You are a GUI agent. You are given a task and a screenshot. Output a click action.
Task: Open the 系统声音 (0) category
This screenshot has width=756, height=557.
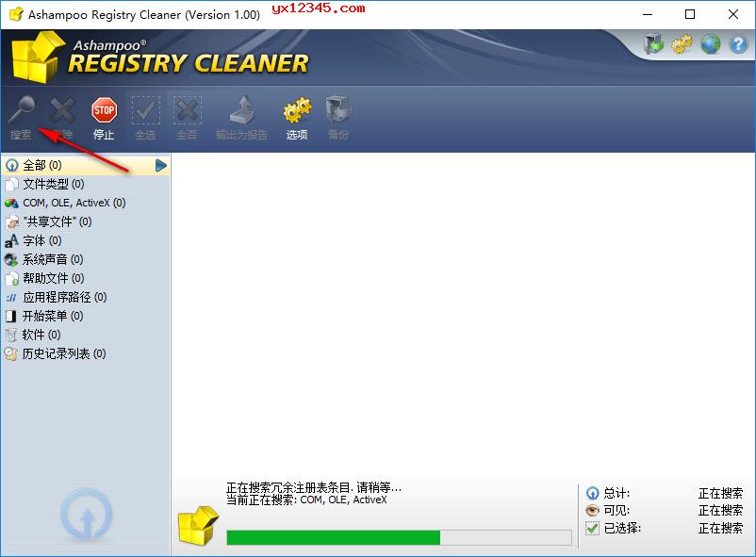(x=85, y=259)
